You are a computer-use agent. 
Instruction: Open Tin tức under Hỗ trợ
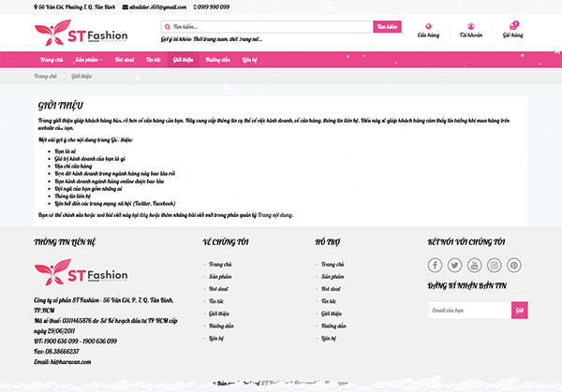[x=329, y=301]
